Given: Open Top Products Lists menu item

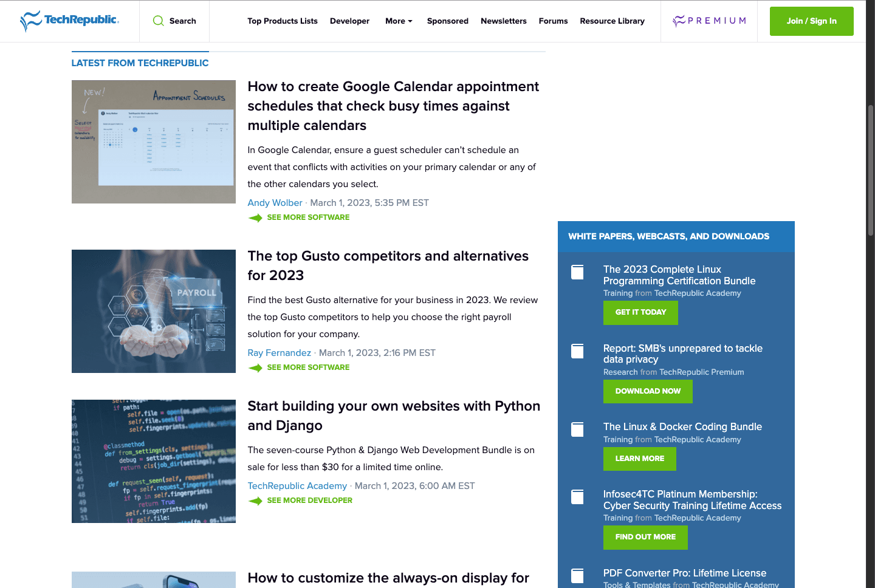Looking at the screenshot, I should click(283, 21).
